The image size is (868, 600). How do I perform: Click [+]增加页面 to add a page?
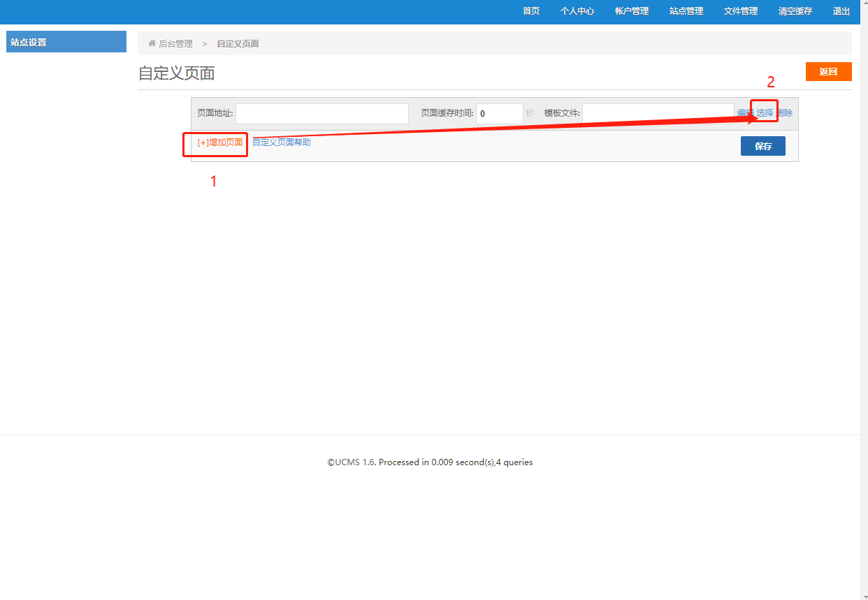220,142
